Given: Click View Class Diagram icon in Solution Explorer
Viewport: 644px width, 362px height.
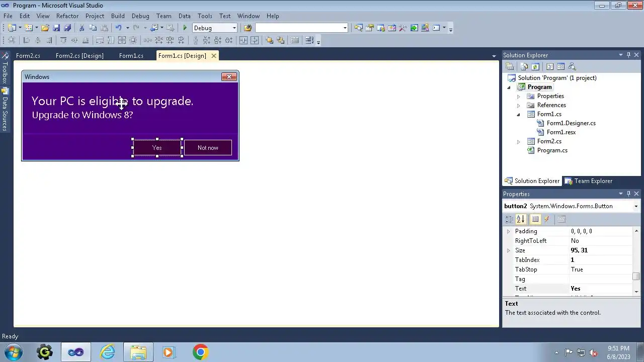Looking at the screenshot, I should click(572, 67).
